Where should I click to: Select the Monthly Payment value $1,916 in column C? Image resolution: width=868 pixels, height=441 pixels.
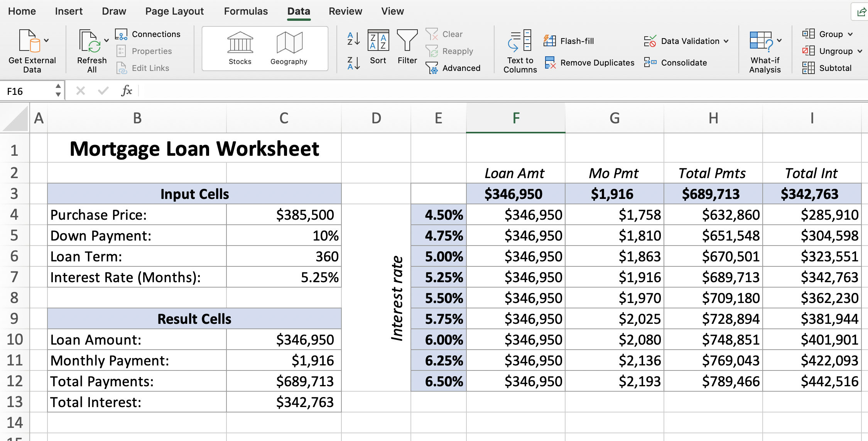click(x=284, y=360)
